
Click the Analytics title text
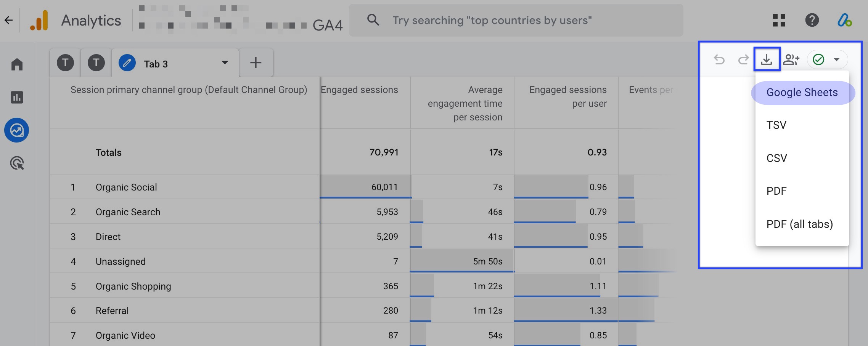click(x=91, y=21)
